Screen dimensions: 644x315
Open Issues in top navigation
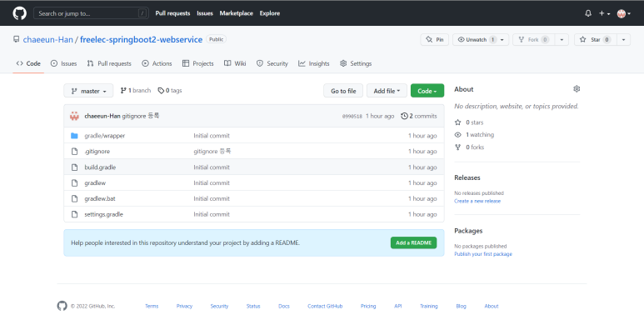coord(205,13)
